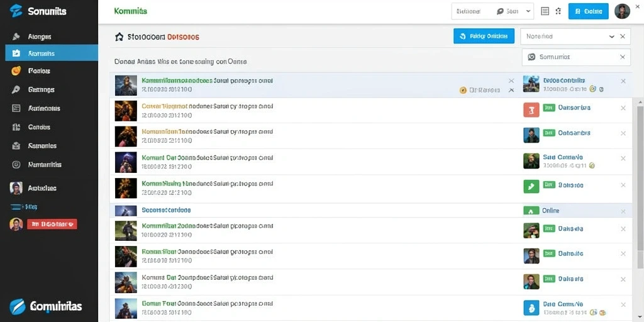Open Saa Comnavlo in the right list
The width and height of the screenshot is (644, 322).
coord(563,157)
